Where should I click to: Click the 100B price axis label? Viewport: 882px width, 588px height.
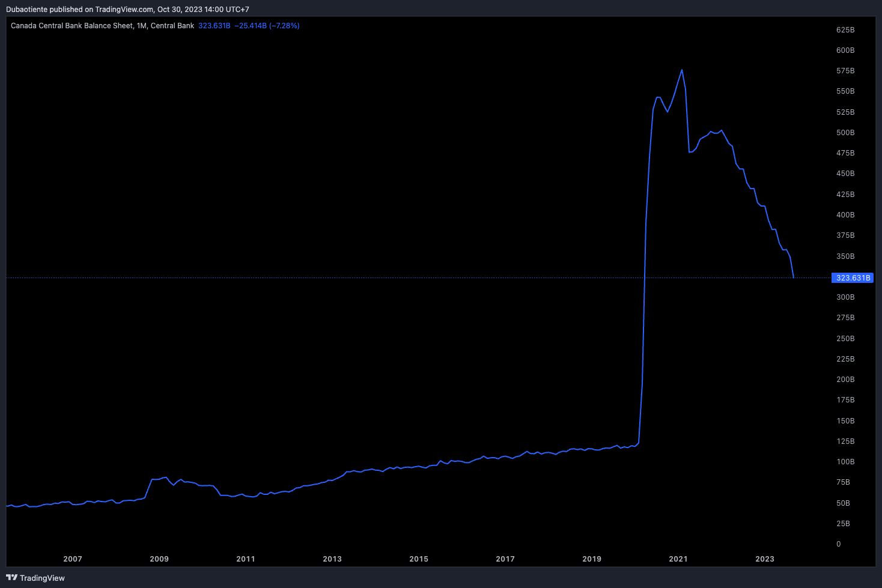845,462
